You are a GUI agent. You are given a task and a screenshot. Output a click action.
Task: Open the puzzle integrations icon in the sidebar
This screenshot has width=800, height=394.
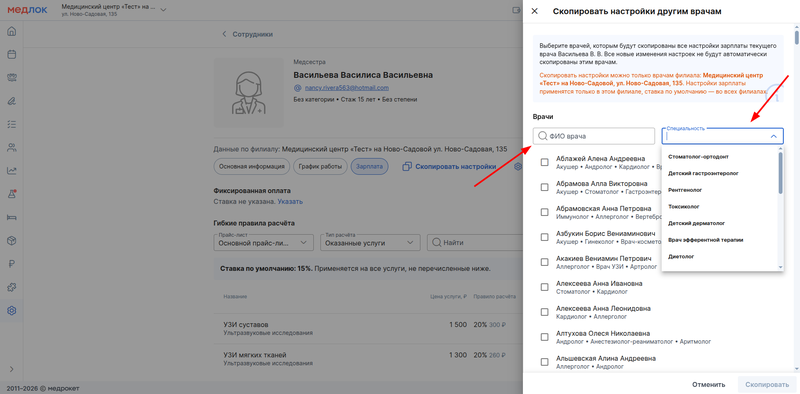pyautogui.click(x=12, y=287)
